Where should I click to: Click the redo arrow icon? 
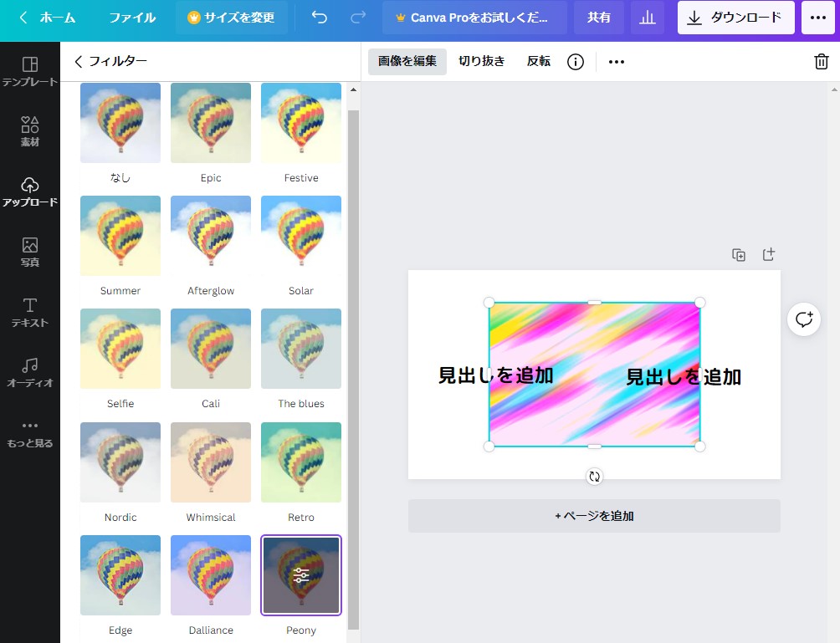click(358, 18)
